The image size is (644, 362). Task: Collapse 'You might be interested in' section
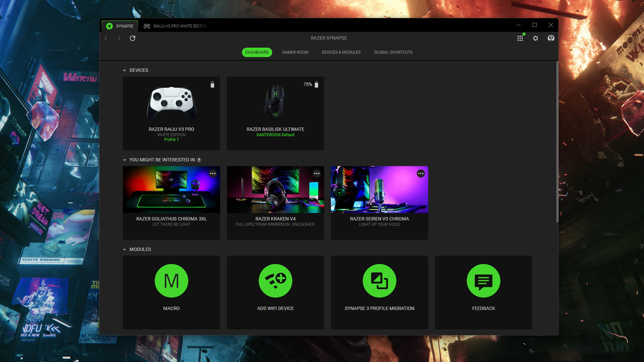point(124,160)
